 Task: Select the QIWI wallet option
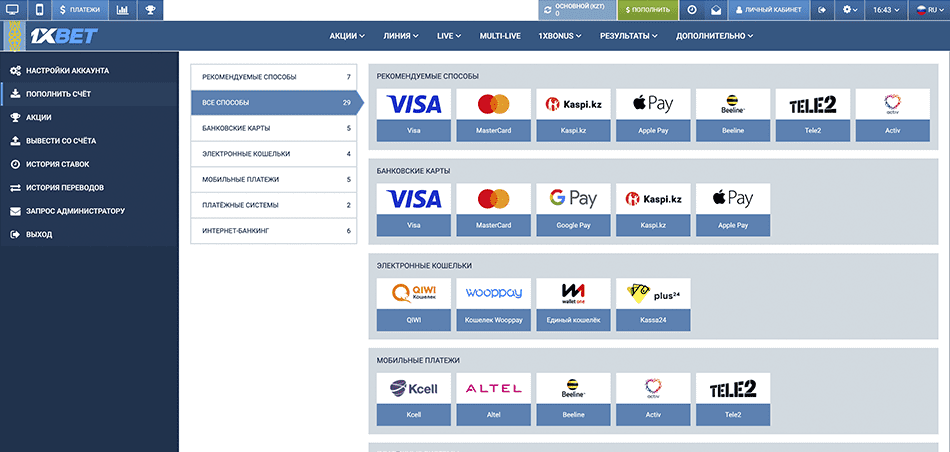(414, 304)
